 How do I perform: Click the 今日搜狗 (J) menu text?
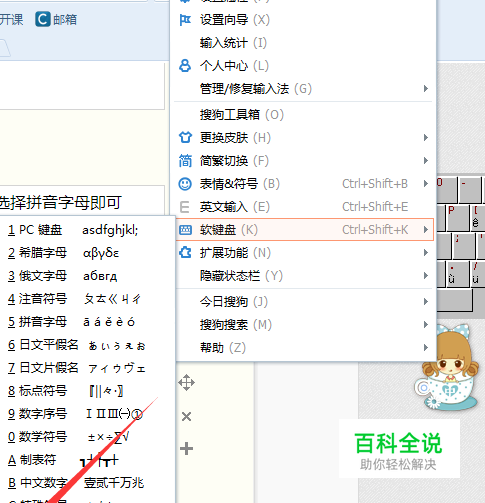[x=234, y=302]
